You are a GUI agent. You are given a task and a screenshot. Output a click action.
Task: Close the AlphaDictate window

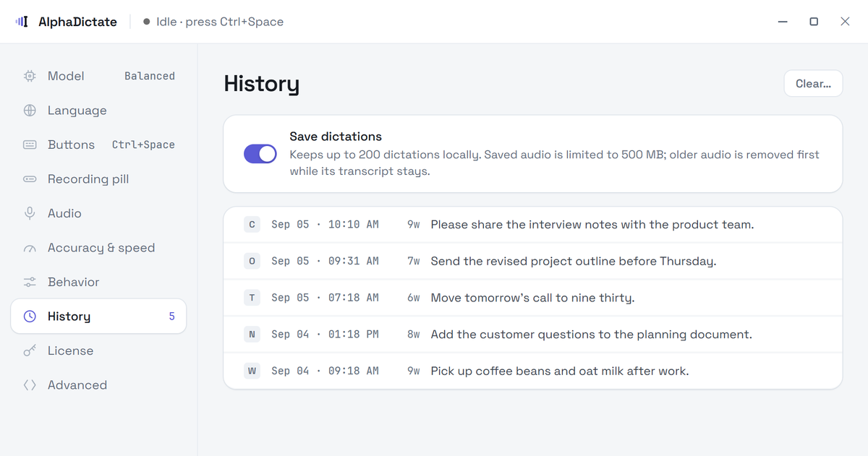(845, 22)
